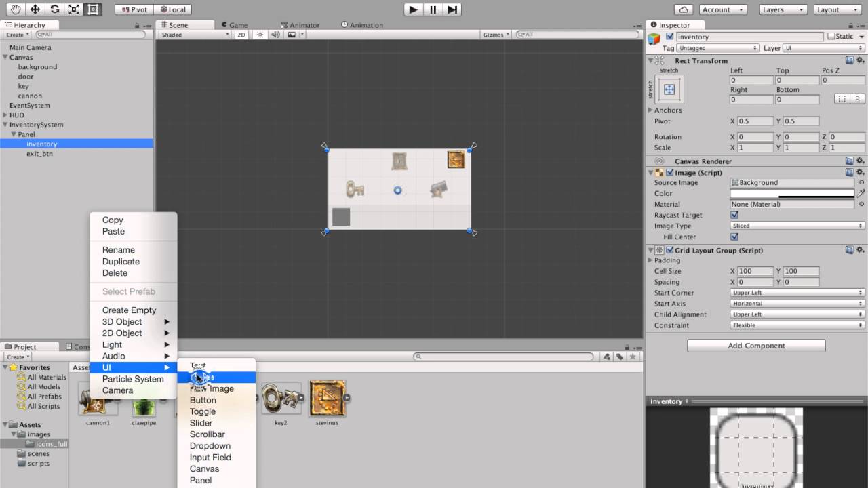Open the Gizmos menu

point(495,35)
